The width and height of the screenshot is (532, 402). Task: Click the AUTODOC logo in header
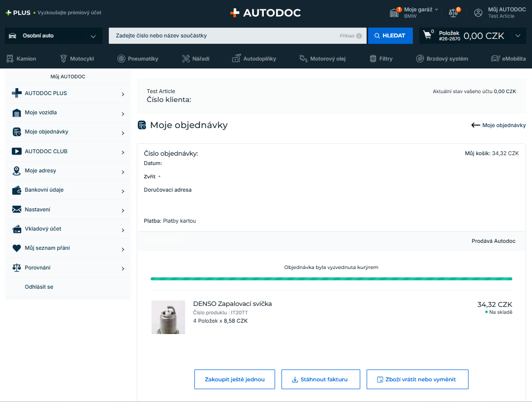pos(265,13)
